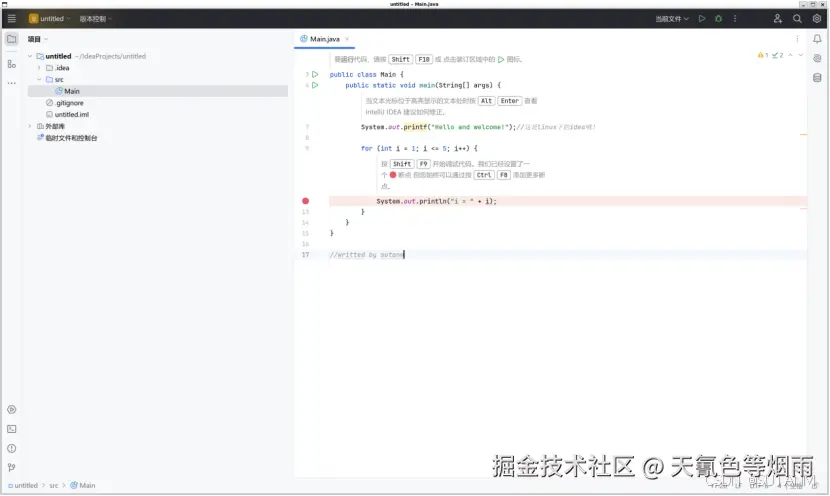
Task: Place cursor in the for loop line
Action: 419,149
